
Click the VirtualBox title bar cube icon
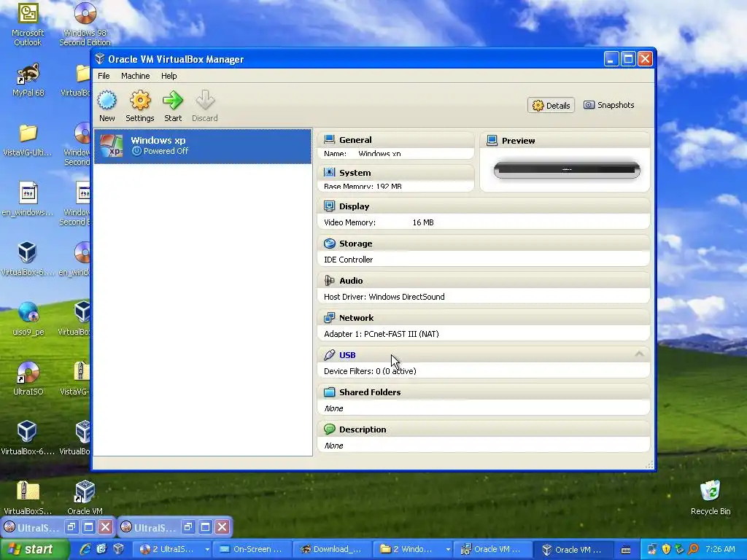(99, 58)
